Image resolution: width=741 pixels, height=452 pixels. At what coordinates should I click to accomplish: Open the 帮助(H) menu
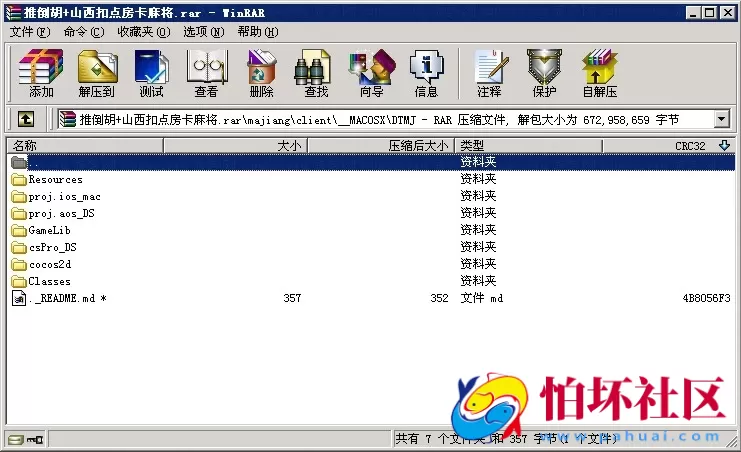[x=258, y=32]
